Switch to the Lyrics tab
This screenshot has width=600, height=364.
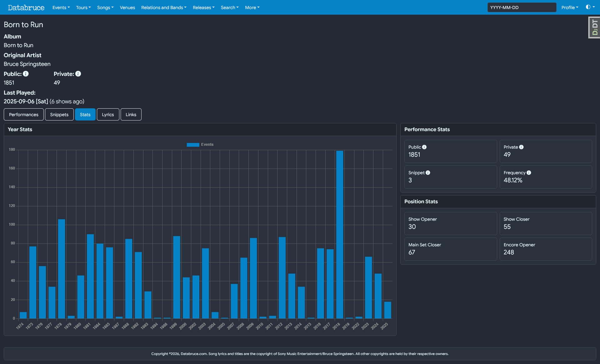108,115
